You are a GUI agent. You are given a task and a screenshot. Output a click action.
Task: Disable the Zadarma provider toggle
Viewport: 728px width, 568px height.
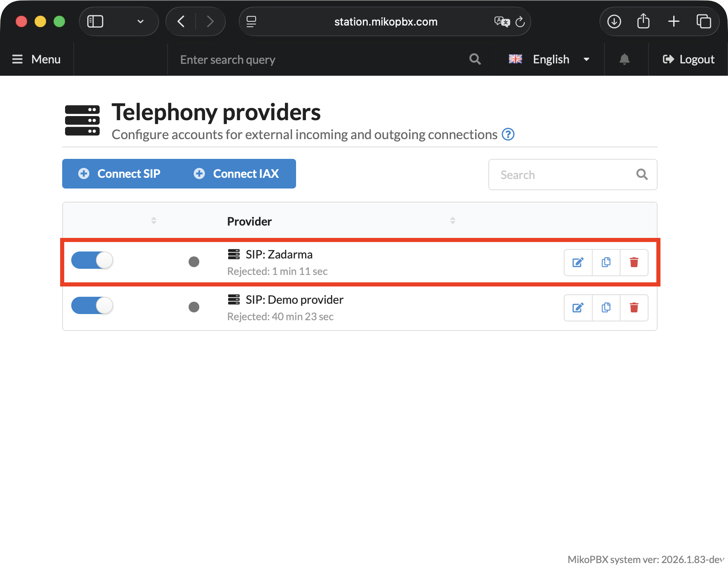[92, 261]
